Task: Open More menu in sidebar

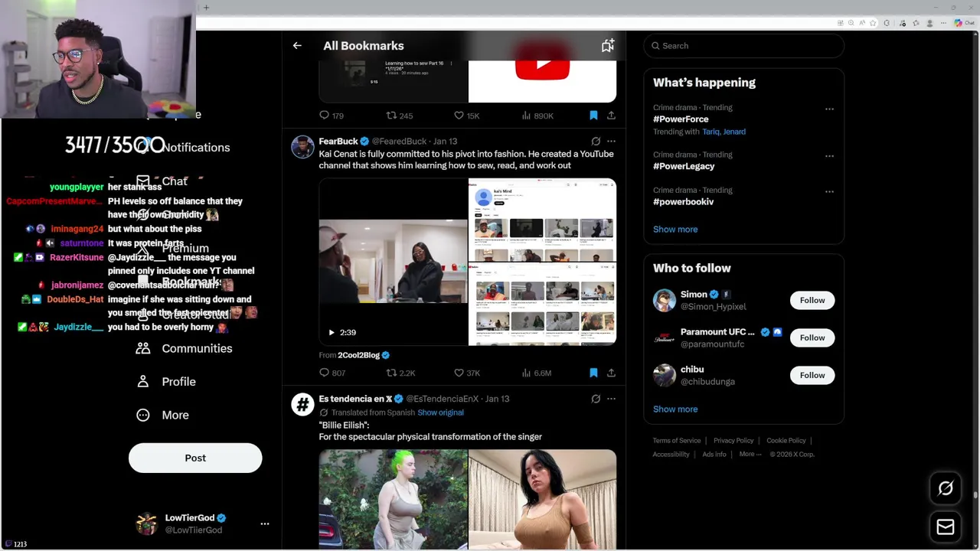Action: click(162, 415)
